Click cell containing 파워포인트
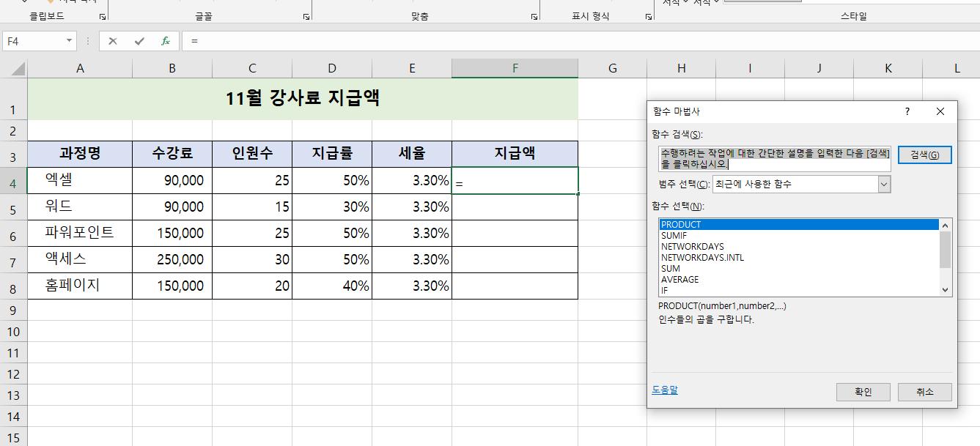Viewport: 980px width, 446px height. tap(80, 233)
